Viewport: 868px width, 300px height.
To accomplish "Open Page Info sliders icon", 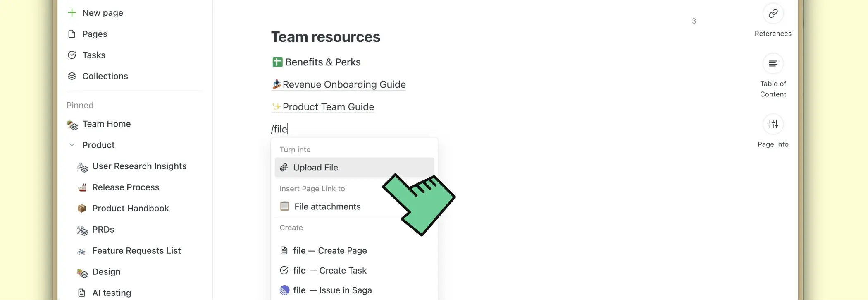I will pyautogui.click(x=773, y=124).
